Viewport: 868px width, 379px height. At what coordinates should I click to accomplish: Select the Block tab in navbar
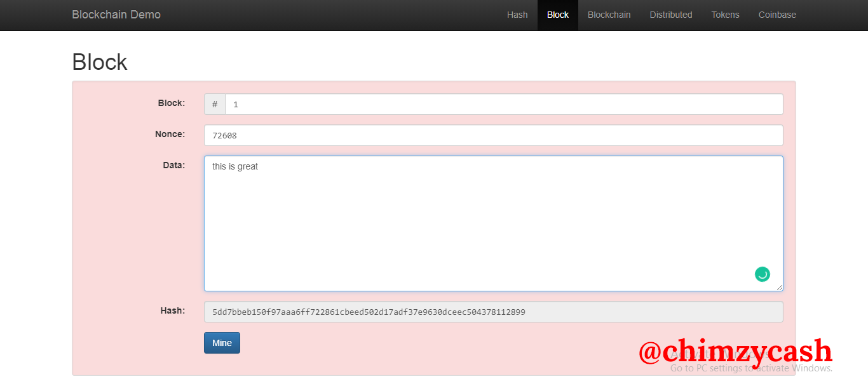pyautogui.click(x=558, y=15)
